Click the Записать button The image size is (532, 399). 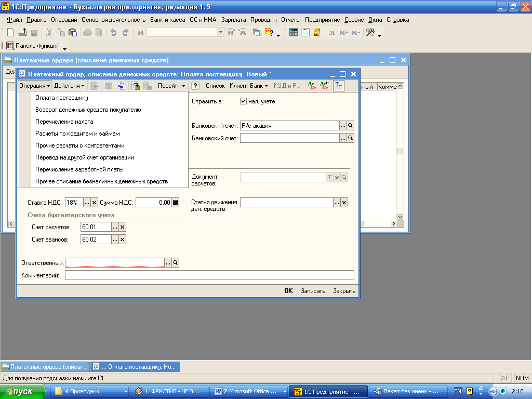point(313,291)
